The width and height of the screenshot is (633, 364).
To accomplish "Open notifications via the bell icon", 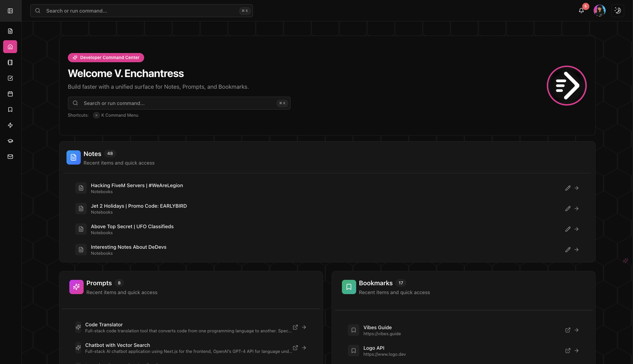I will pos(582,11).
